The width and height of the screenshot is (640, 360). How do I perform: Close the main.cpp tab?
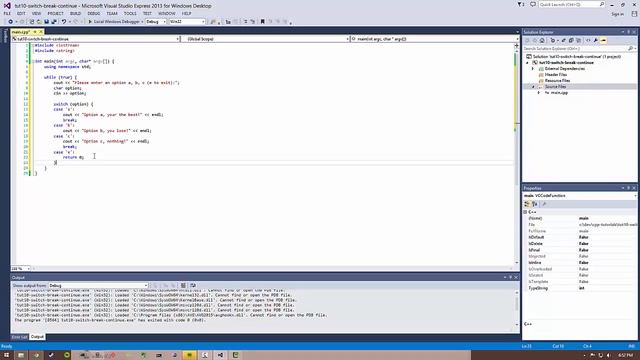[x=41, y=32]
